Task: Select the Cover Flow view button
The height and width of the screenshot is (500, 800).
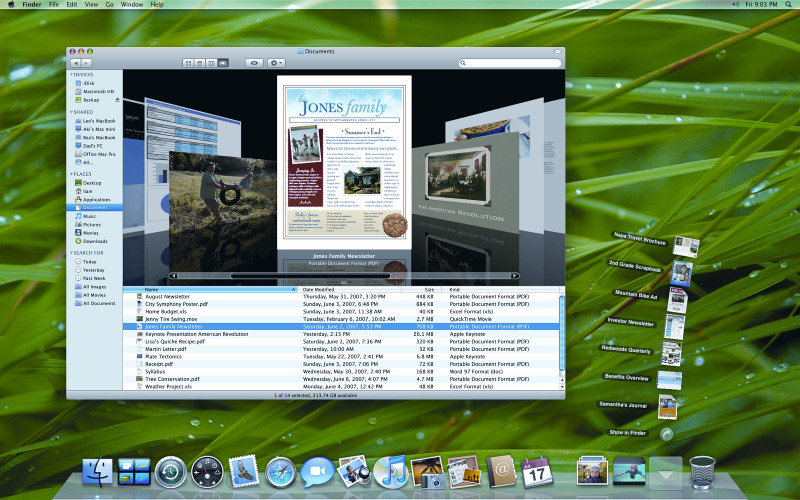Action: pyautogui.click(x=223, y=63)
